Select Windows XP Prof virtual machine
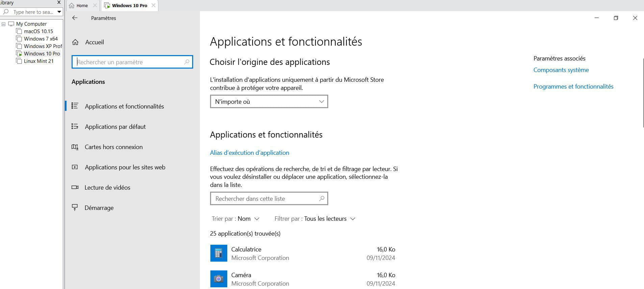 click(x=43, y=46)
